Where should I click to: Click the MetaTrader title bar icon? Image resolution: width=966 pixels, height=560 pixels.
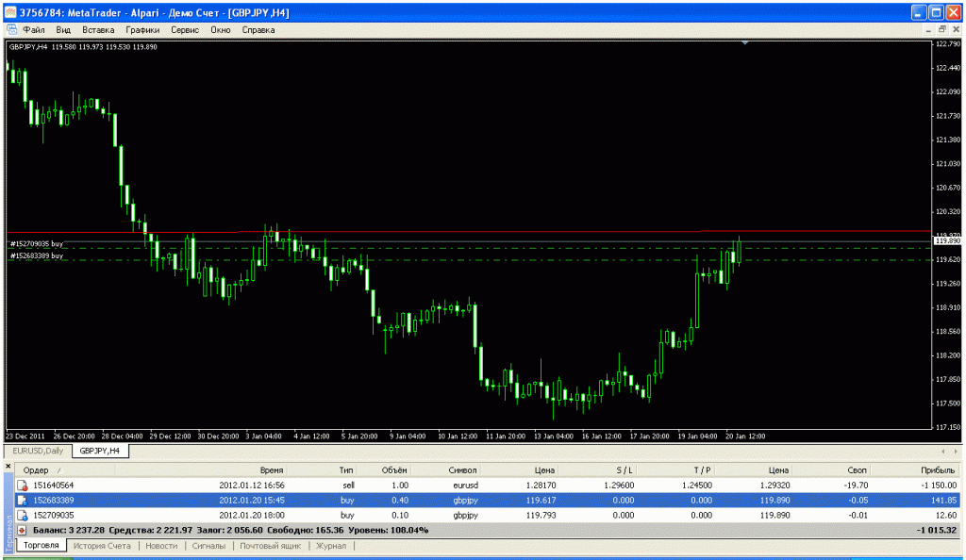point(9,12)
